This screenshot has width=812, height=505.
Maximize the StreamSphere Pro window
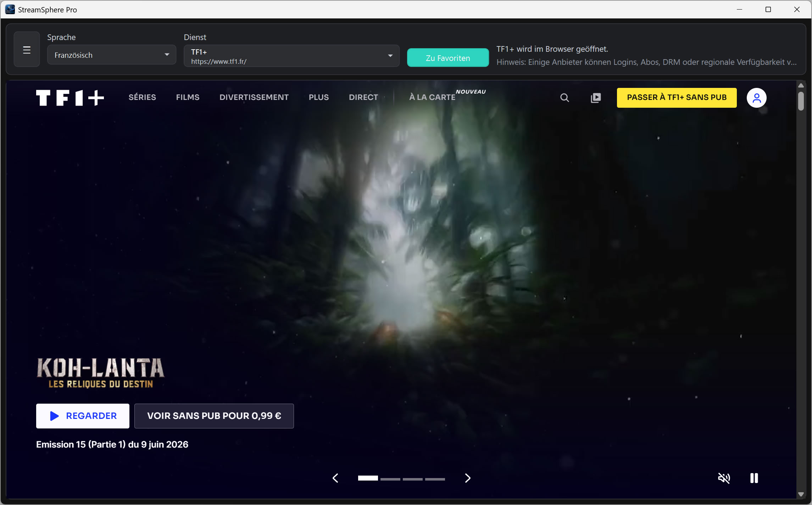(x=768, y=10)
